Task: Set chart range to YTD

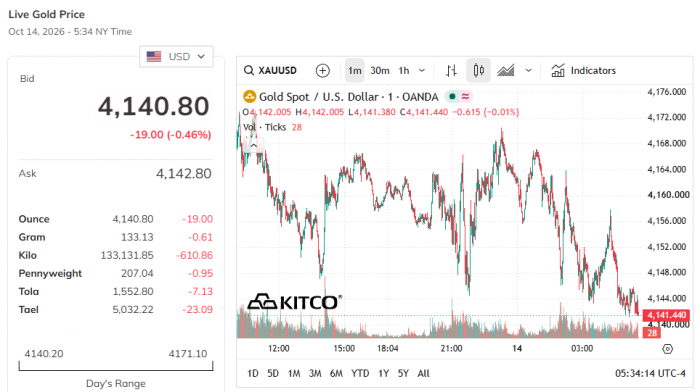Action: (x=360, y=373)
